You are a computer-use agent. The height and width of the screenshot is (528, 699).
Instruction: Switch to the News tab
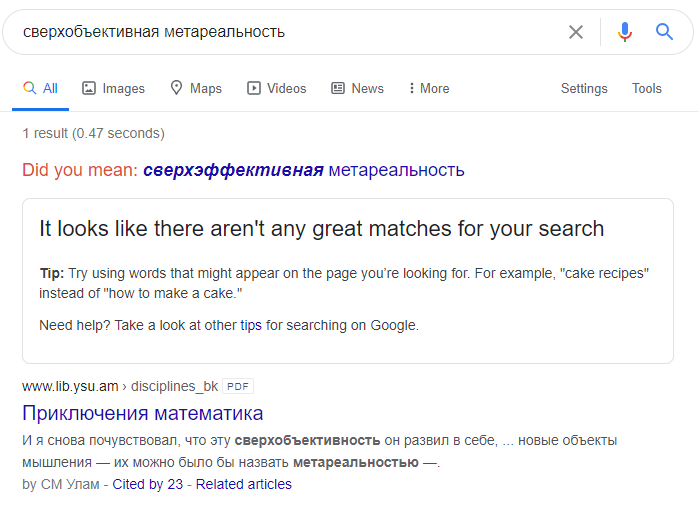coord(367,88)
